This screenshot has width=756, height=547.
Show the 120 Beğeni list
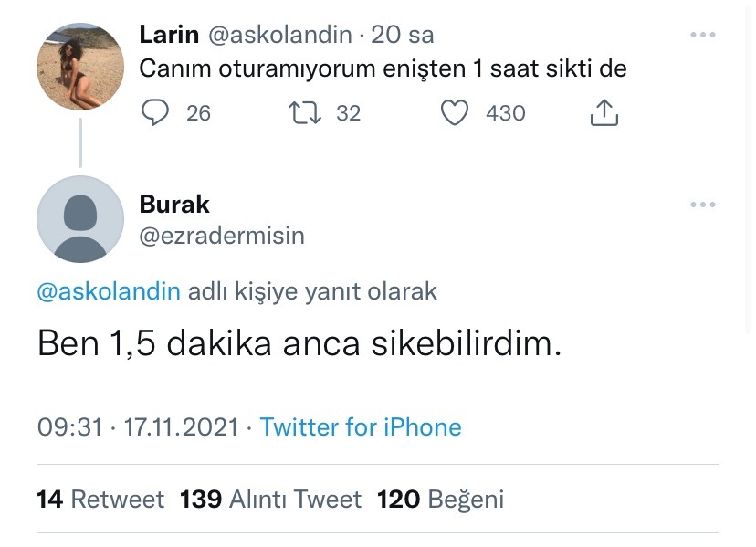(440, 500)
